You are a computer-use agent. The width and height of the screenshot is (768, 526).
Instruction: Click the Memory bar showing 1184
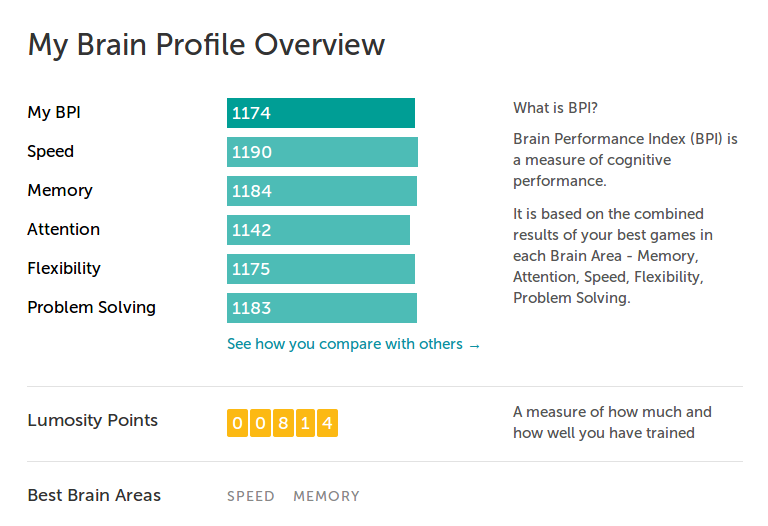point(322,191)
